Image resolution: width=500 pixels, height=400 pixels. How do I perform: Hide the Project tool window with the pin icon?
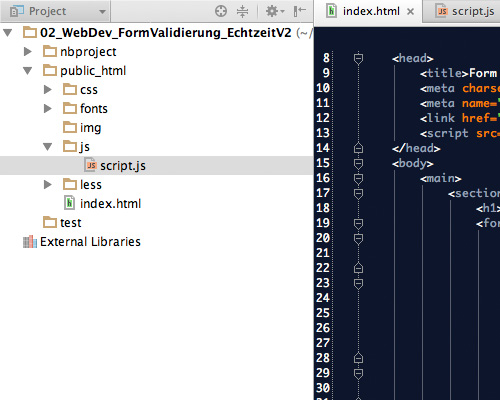click(x=300, y=11)
